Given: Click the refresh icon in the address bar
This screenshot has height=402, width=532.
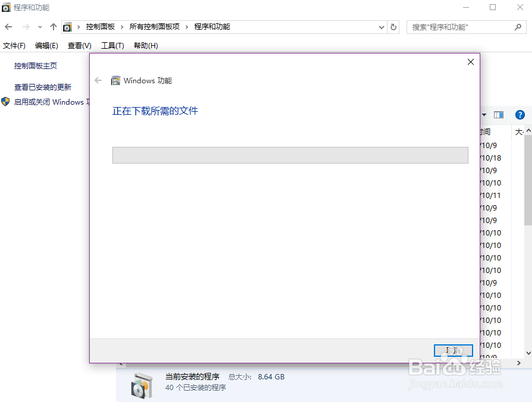Looking at the screenshot, I should (393, 27).
